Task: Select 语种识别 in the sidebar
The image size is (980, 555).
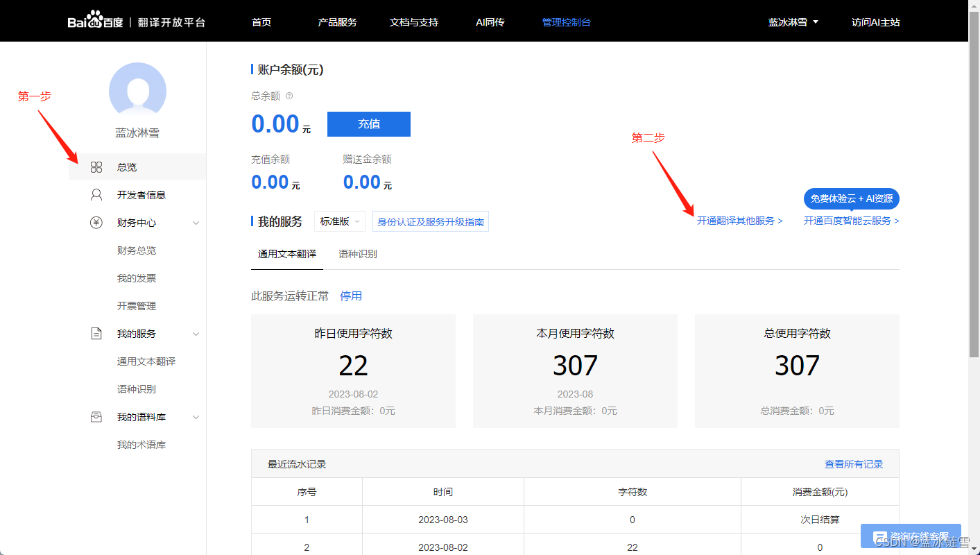Action: pos(137,389)
